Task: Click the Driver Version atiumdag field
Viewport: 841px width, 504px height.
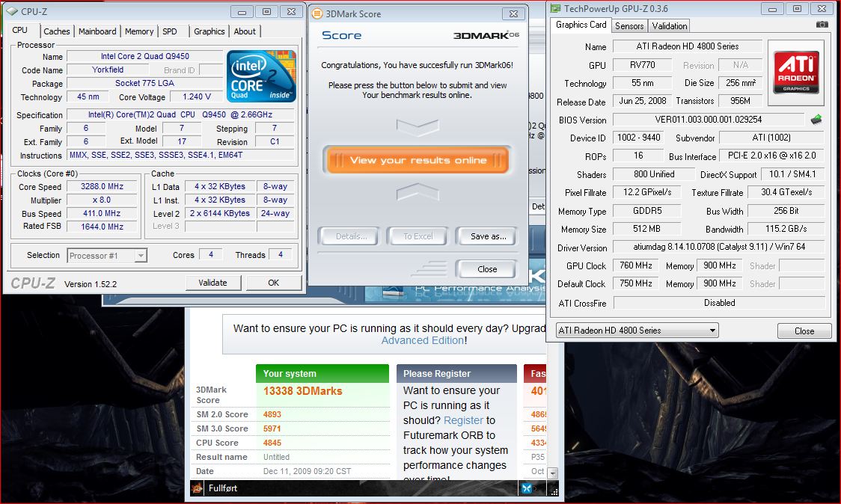Action: pyautogui.click(x=719, y=247)
